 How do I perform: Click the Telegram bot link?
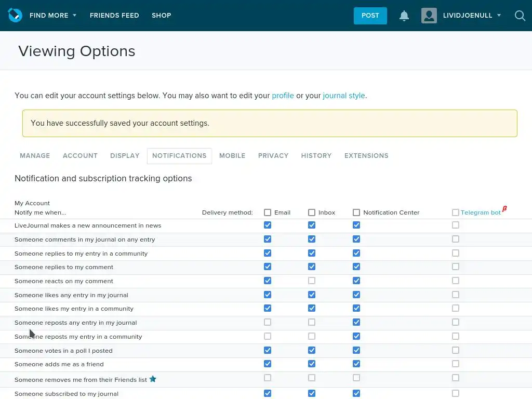pos(481,212)
